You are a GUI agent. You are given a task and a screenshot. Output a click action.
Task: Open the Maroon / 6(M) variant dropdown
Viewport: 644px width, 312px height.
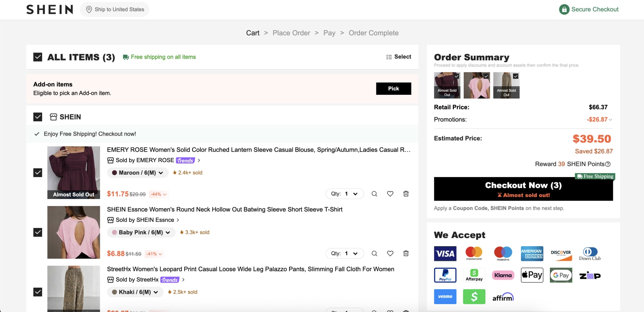[138, 173]
